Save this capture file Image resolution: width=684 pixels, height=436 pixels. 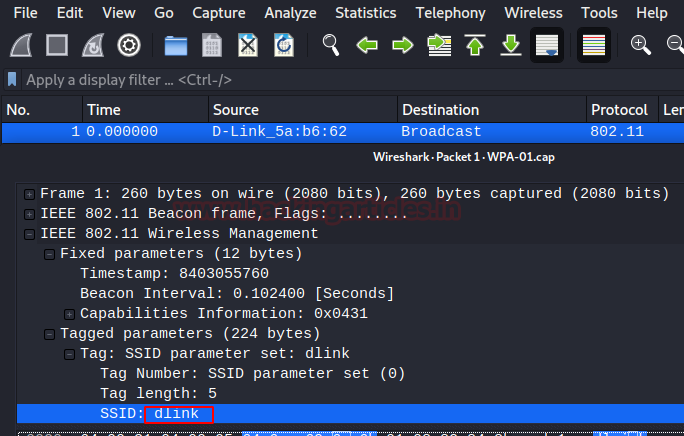pos(212,45)
